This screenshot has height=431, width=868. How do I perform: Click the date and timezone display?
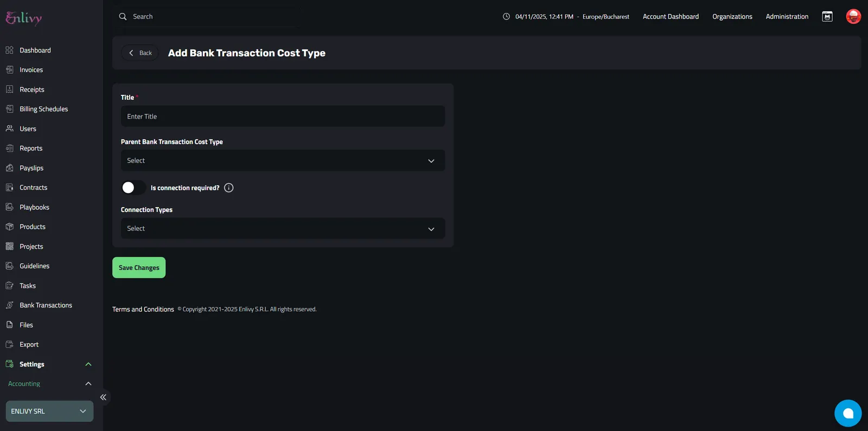[566, 17]
